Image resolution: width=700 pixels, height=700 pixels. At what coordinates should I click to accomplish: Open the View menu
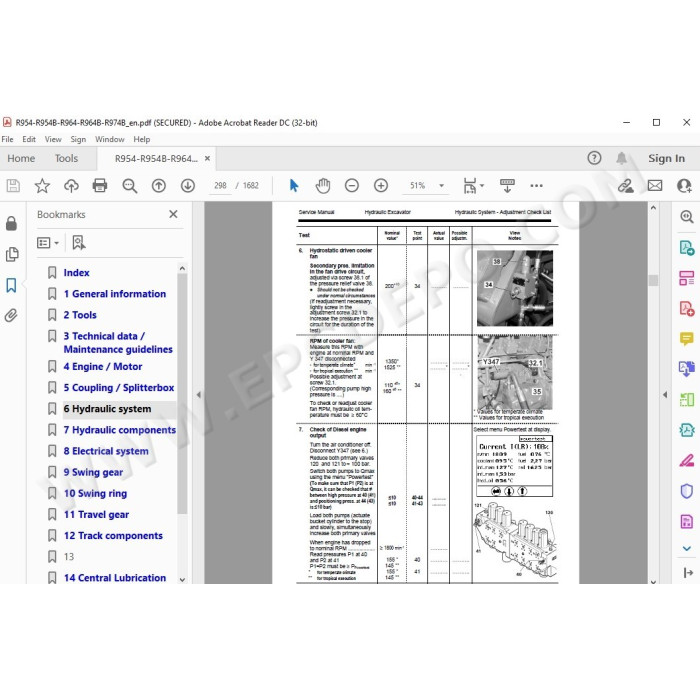coord(53,139)
